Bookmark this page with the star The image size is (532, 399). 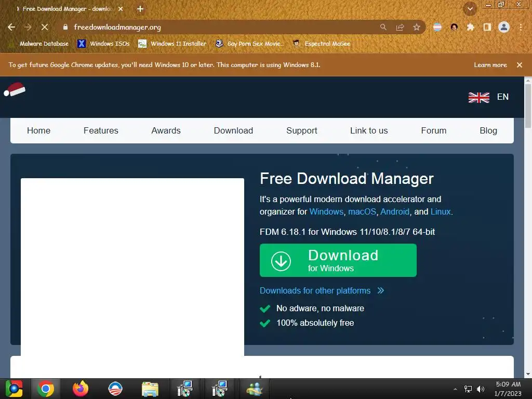417,27
